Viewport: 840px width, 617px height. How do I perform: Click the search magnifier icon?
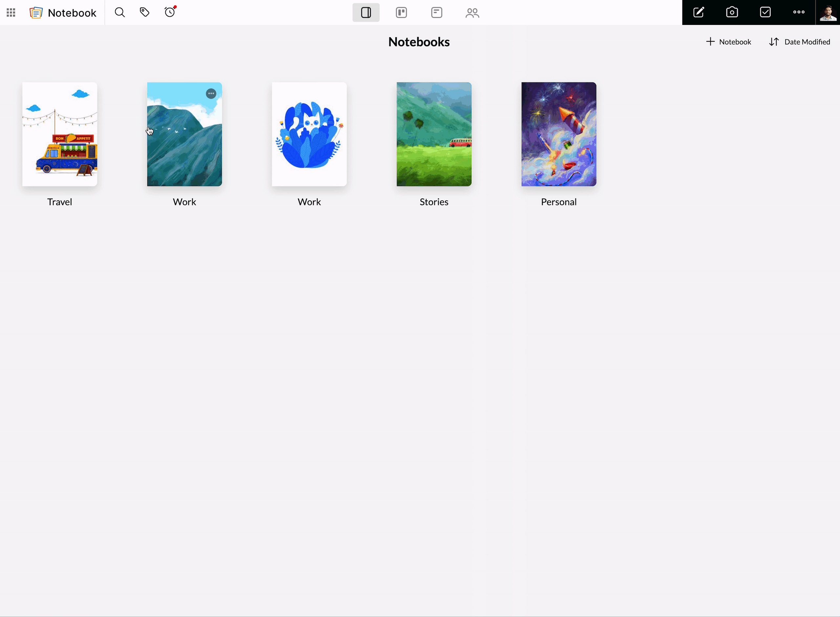coord(119,12)
